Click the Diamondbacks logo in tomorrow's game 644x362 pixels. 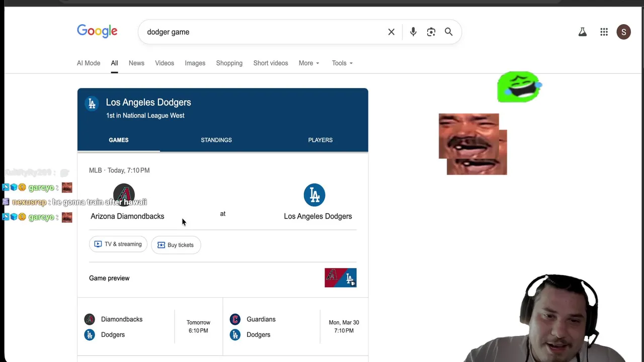90,319
